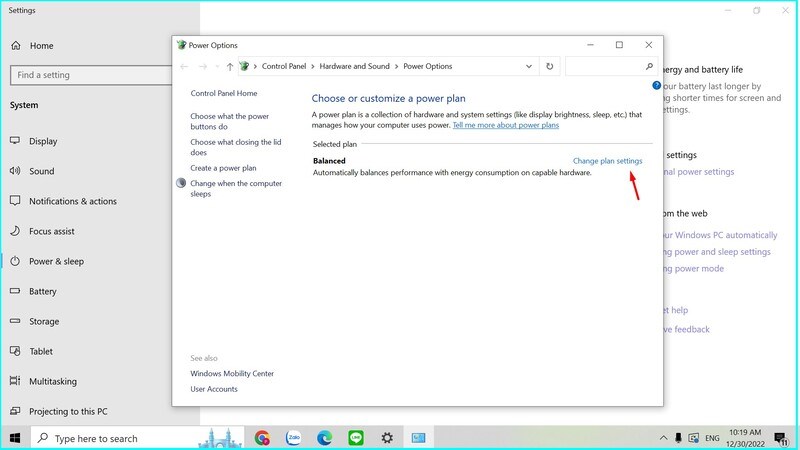Click the Forward arrow in Power Options
Screen dimensions: 800x450
[x=203, y=66]
